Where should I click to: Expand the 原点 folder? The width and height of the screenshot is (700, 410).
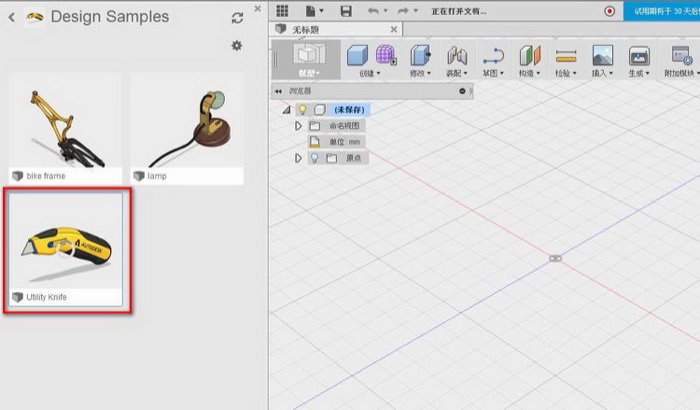[x=298, y=158]
